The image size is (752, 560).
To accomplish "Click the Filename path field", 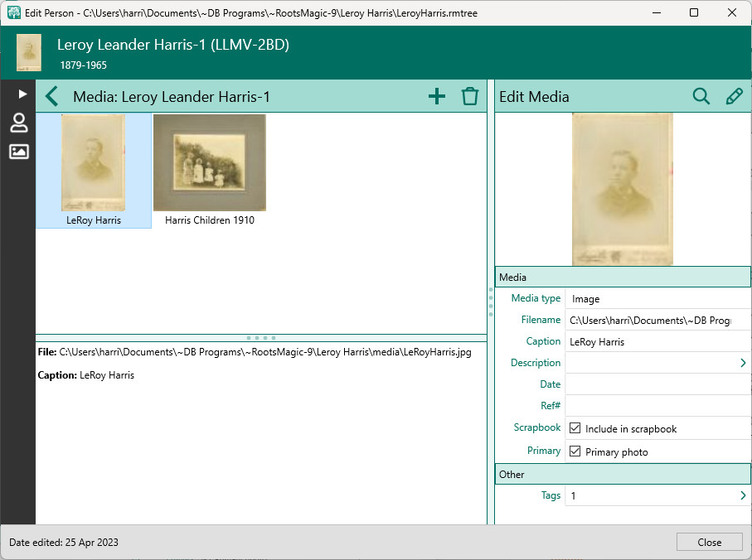I will [x=651, y=320].
